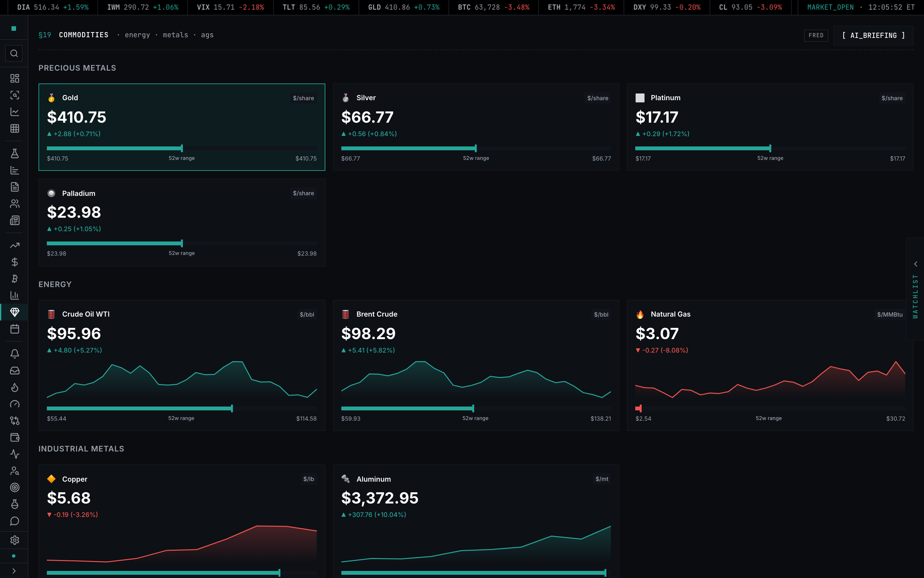Open the Copper price chart

(182, 544)
